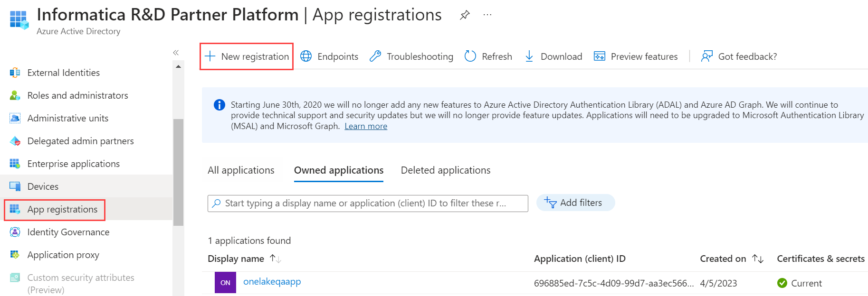Click the Preview features icon
This screenshot has width=868, height=296.
click(x=600, y=56)
